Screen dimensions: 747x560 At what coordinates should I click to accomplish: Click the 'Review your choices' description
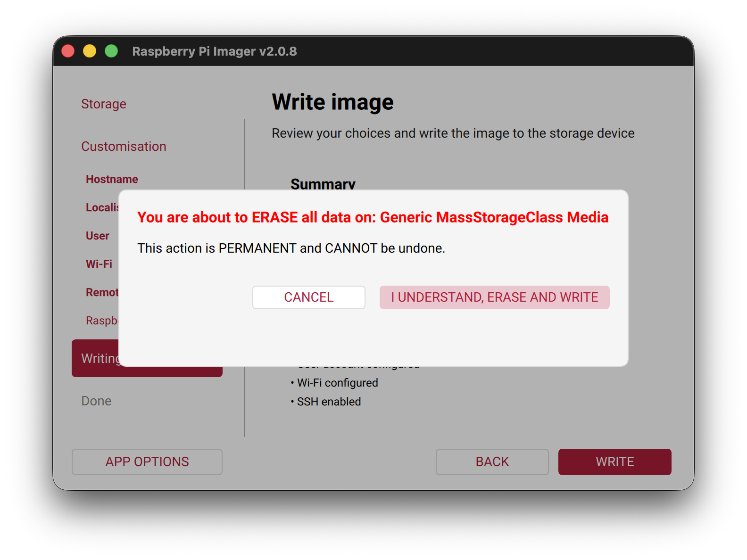click(453, 133)
